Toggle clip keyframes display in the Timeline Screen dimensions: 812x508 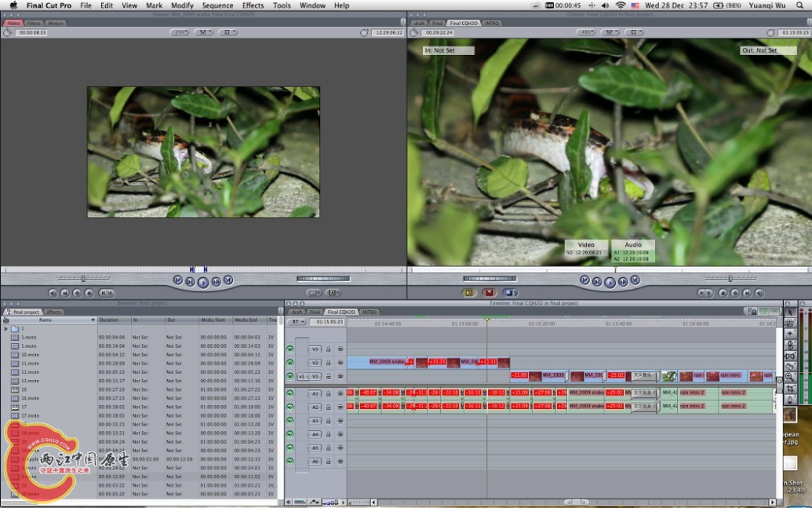pyautogui.click(x=300, y=503)
